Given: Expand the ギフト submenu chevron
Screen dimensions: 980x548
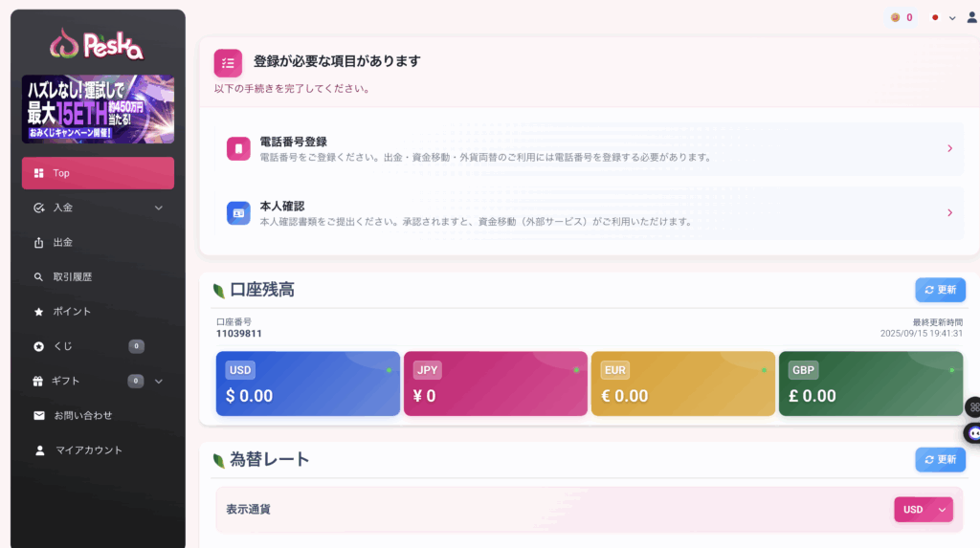Looking at the screenshot, I should 159,381.
